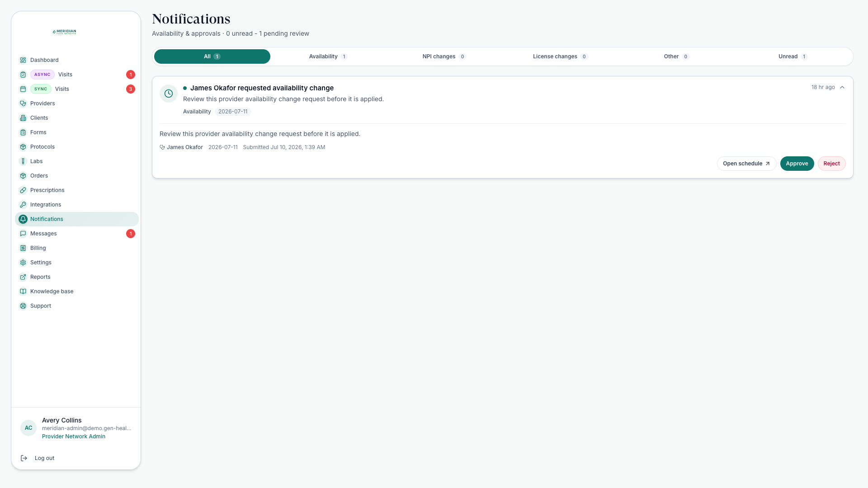Click the Dashboard grid icon

23,60
